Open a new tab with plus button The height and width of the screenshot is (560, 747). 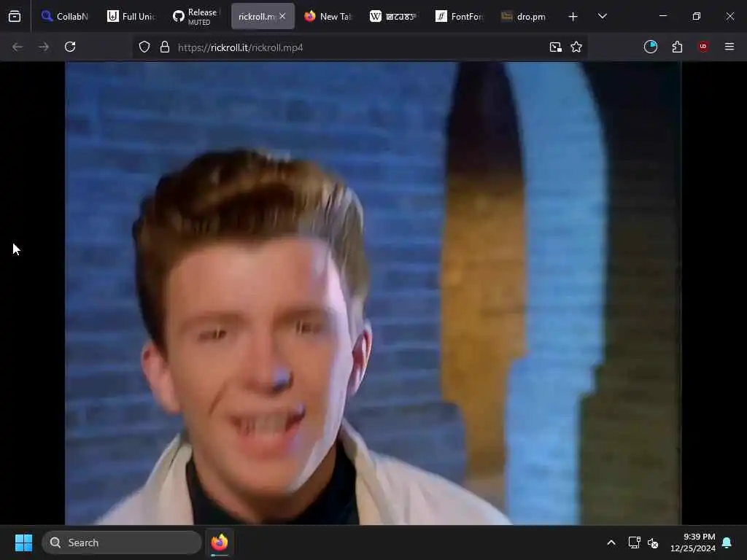(573, 17)
